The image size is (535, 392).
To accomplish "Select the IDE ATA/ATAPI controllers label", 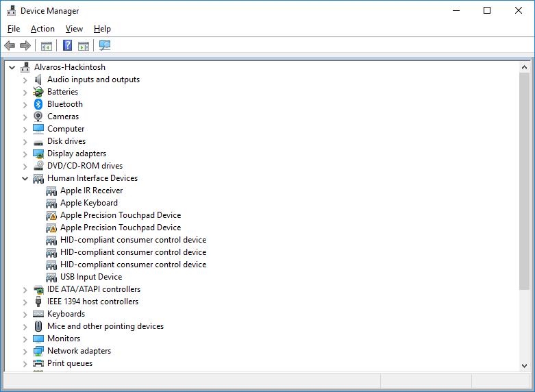I will point(94,289).
